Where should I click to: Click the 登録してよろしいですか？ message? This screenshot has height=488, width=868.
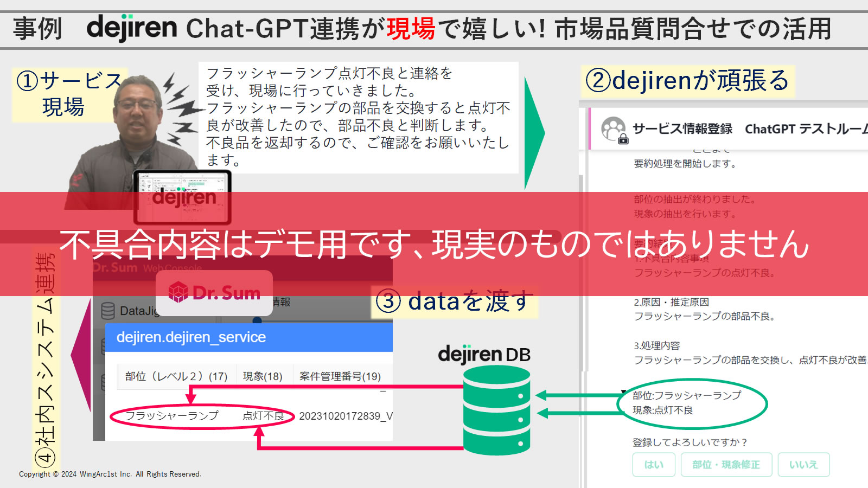click(691, 442)
